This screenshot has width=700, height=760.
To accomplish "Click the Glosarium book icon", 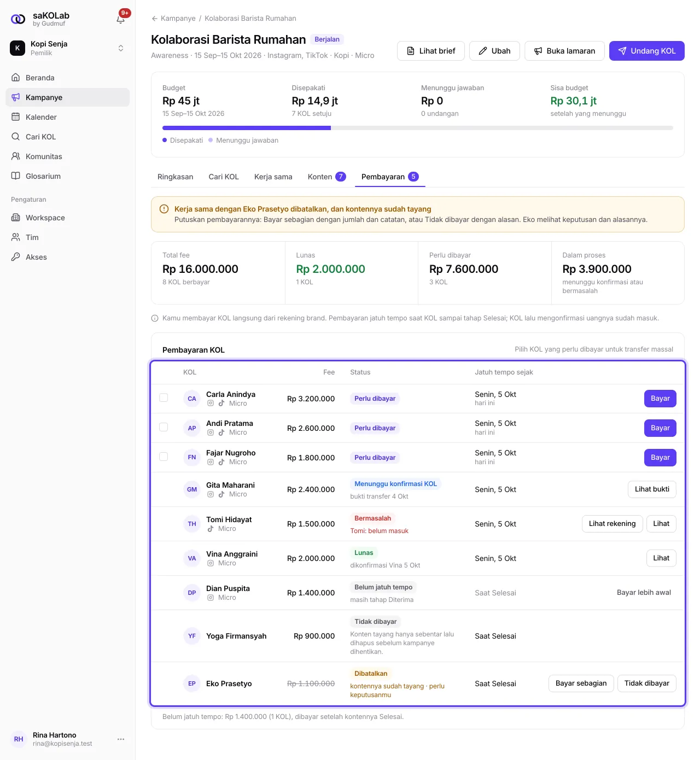I will click(x=16, y=176).
